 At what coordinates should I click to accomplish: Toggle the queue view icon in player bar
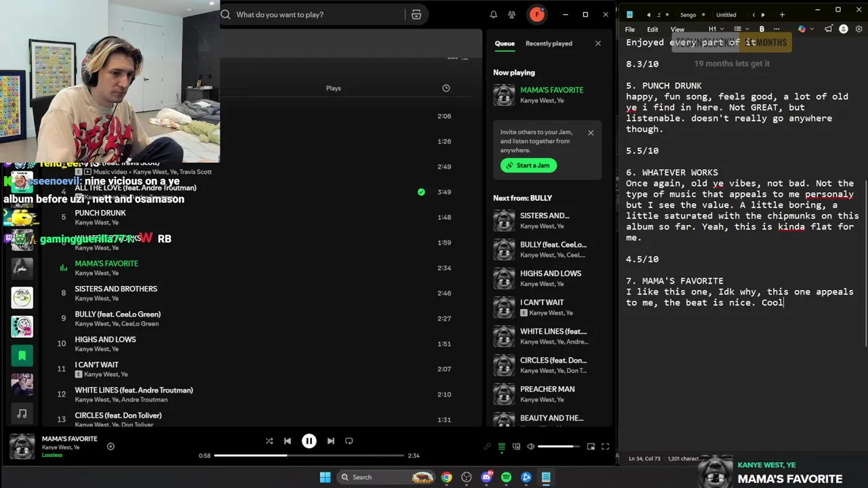click(x=502, y=446)
